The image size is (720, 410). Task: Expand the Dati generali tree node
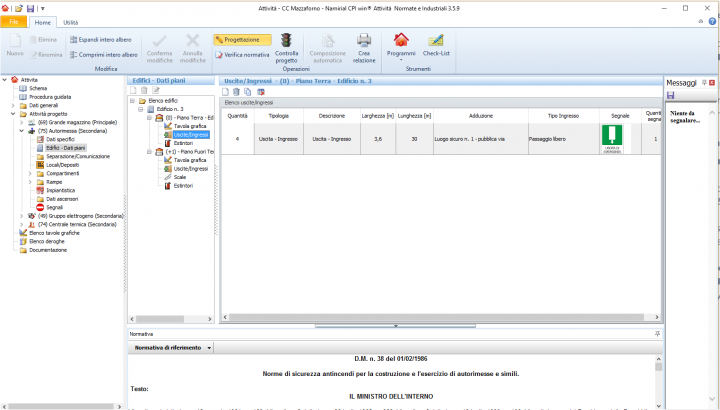(12, 105)
